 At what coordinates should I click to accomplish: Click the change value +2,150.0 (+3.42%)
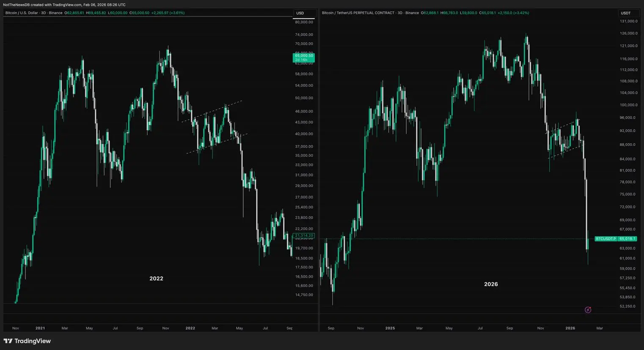[513, 13]
